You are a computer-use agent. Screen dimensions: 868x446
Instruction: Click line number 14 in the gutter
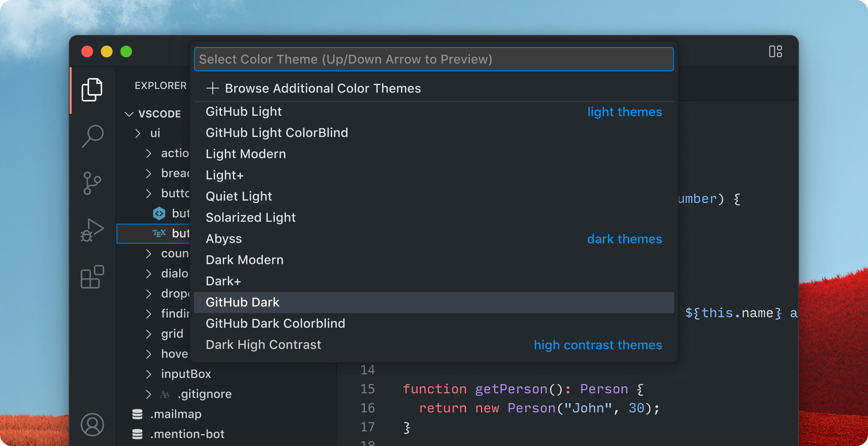tap(367, 370)
